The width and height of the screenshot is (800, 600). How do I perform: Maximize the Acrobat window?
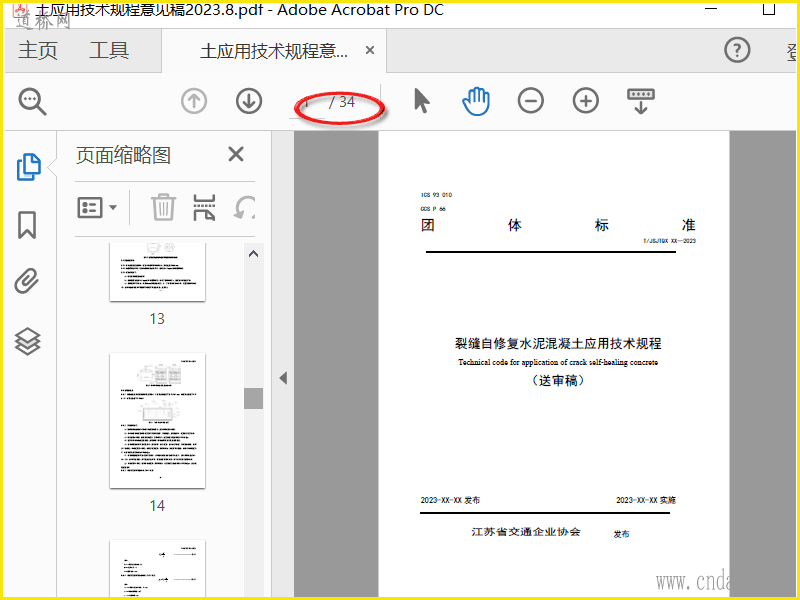click(x=769, y=9)
